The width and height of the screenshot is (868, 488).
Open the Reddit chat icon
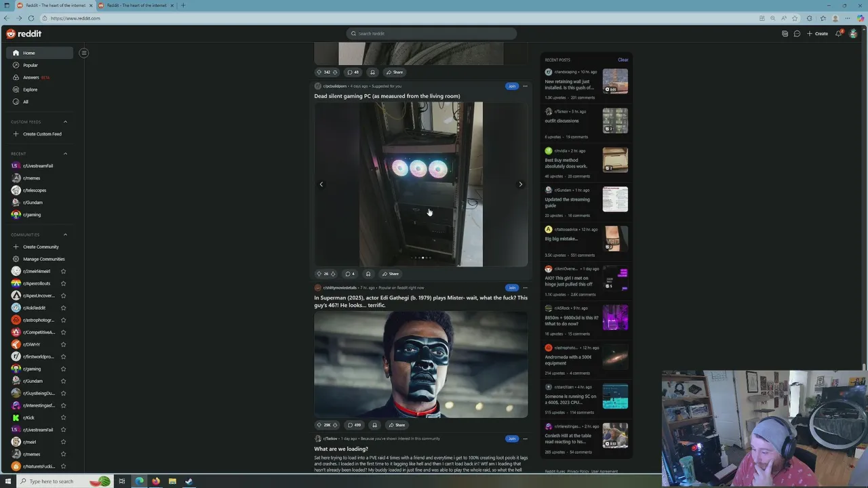[797, 33]
